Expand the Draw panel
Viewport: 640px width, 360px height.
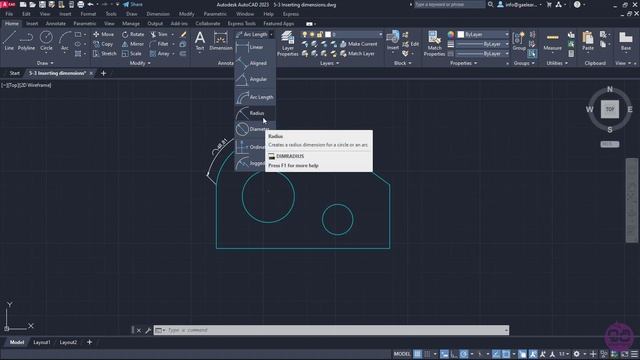tap(45, 63)
